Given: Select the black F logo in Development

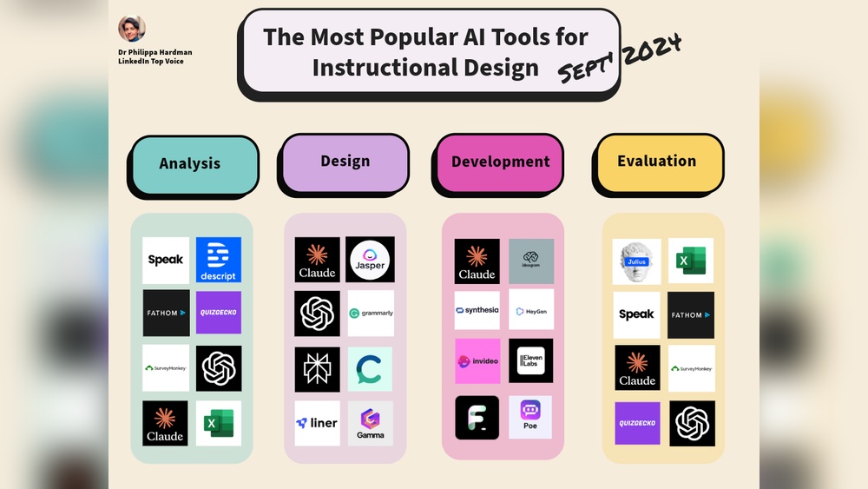Looking at the screenshot, I should pos(477,418).
